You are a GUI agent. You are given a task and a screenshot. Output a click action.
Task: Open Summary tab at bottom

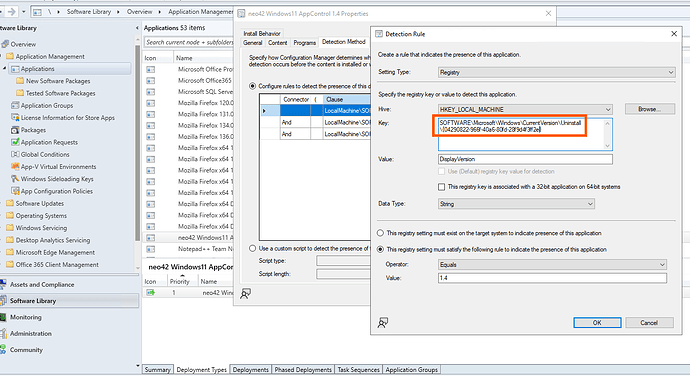point(158,370)
